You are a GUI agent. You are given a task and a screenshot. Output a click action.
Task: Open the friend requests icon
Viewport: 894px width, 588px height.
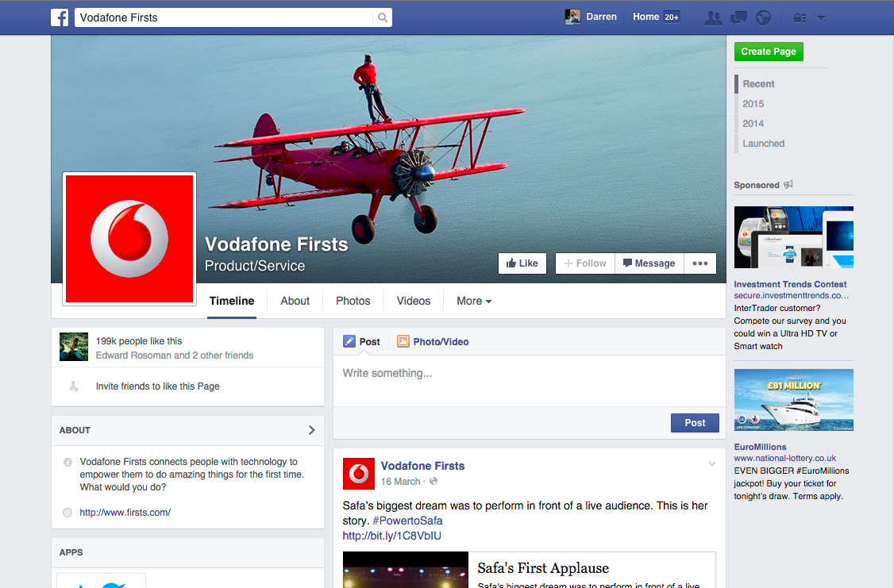pos(713,17)
